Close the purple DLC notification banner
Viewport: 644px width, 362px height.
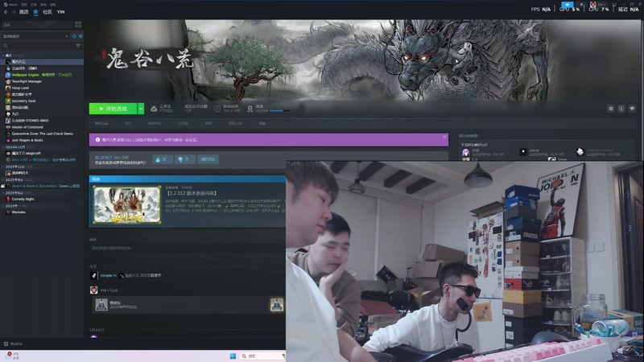pyautogui.click(x=444, y=137)
